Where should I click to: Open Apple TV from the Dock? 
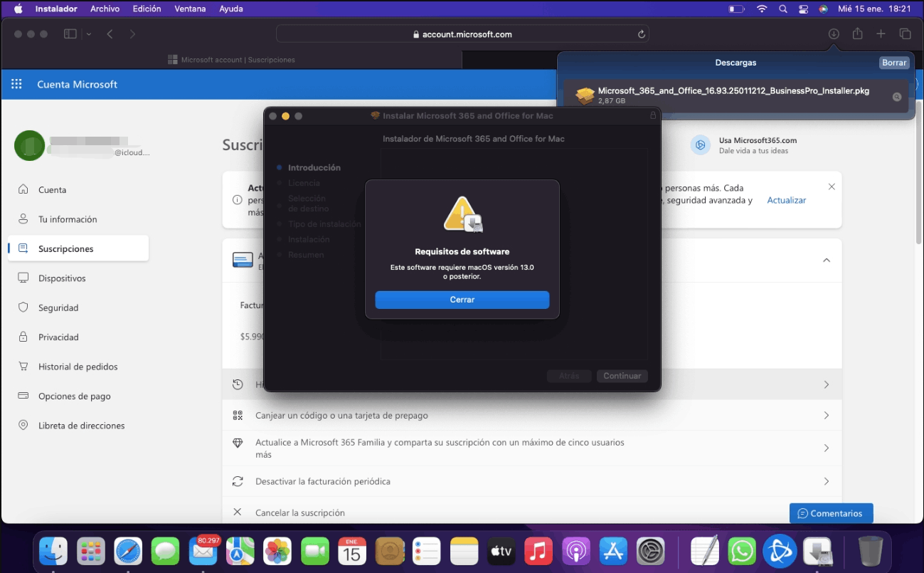click(x=501, y=551)
